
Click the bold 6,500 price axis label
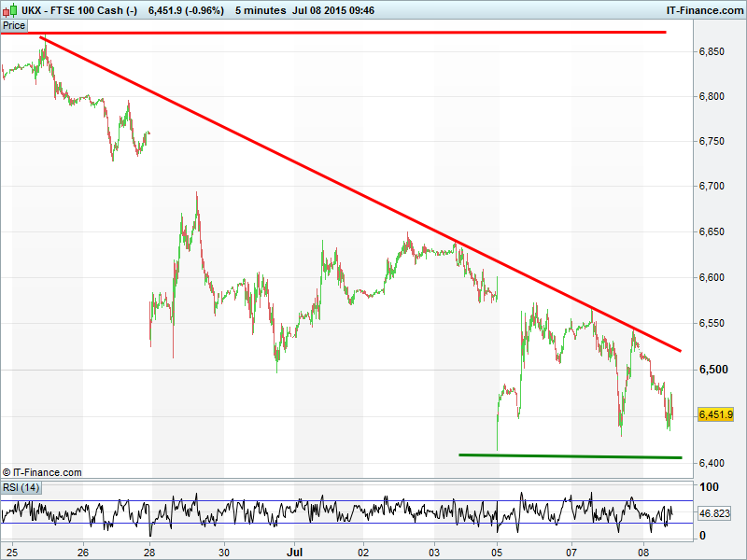pyautogui.click(x=713, y=369)
